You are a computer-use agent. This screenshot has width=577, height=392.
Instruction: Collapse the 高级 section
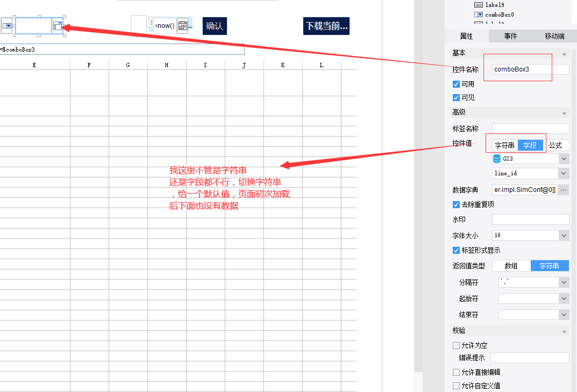point(564,113)
